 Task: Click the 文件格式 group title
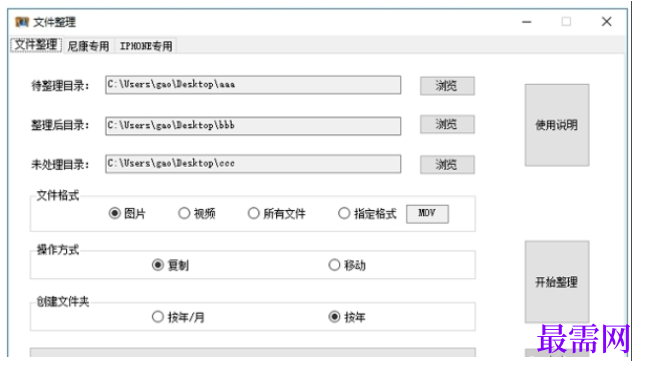[58, 195]
